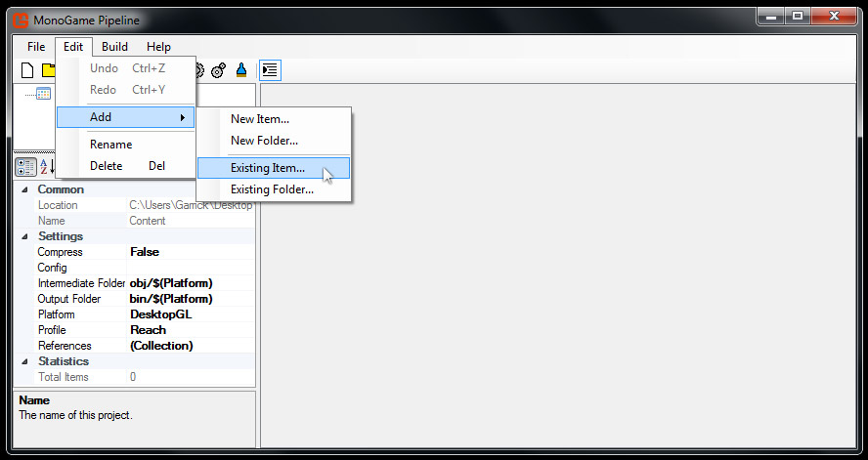Select the content project tree node icon
The width and height of the screenshot is (868, 460).
tap(43, 94)
